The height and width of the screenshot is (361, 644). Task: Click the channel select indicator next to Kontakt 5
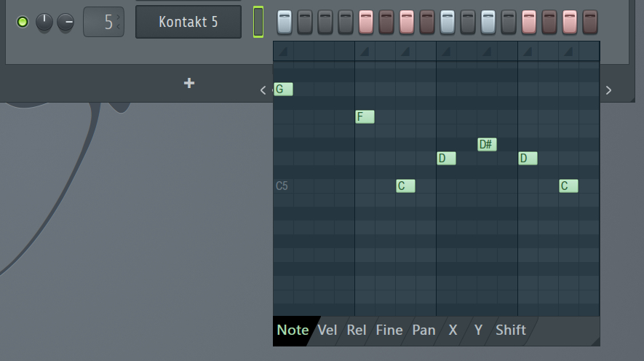click(x=258, y=22)
